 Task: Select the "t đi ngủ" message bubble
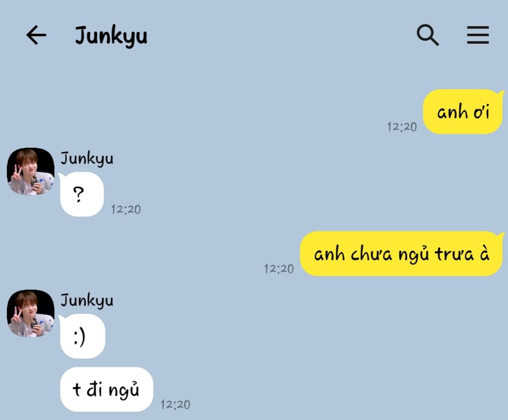[x=106, y=389]
